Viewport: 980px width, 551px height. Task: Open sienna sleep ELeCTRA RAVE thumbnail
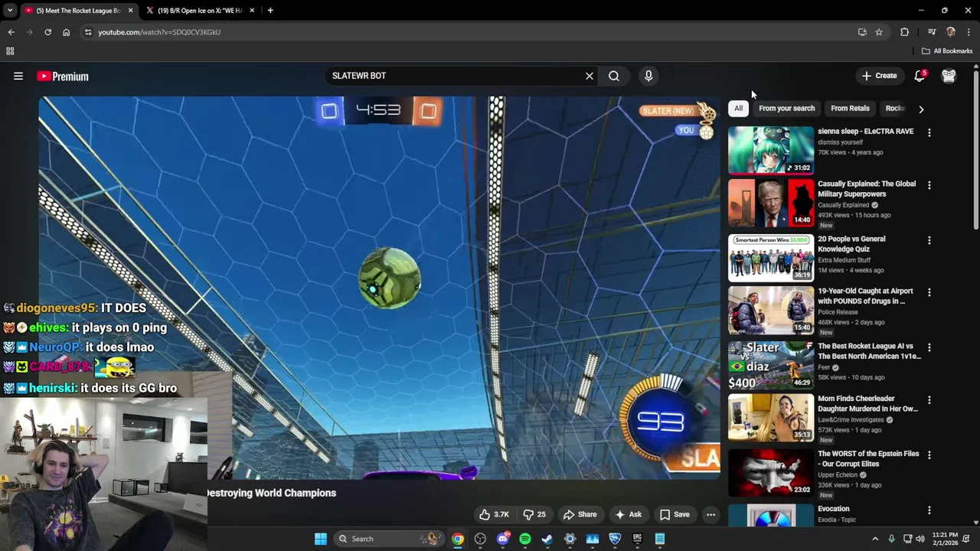click(x=771, y=151)
